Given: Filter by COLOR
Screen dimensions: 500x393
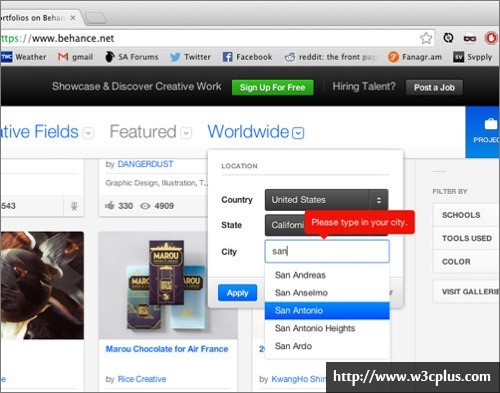Looking at the screenshot, I should [466, 262].
